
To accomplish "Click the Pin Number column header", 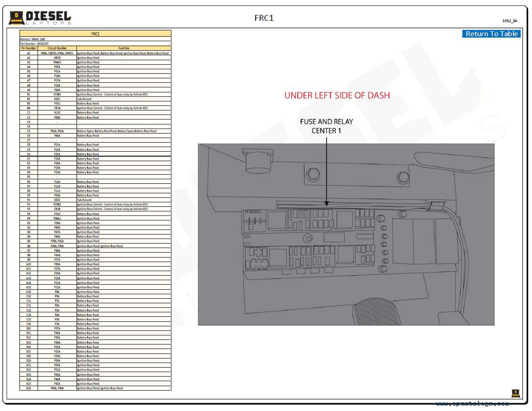I will click(28, 48).
